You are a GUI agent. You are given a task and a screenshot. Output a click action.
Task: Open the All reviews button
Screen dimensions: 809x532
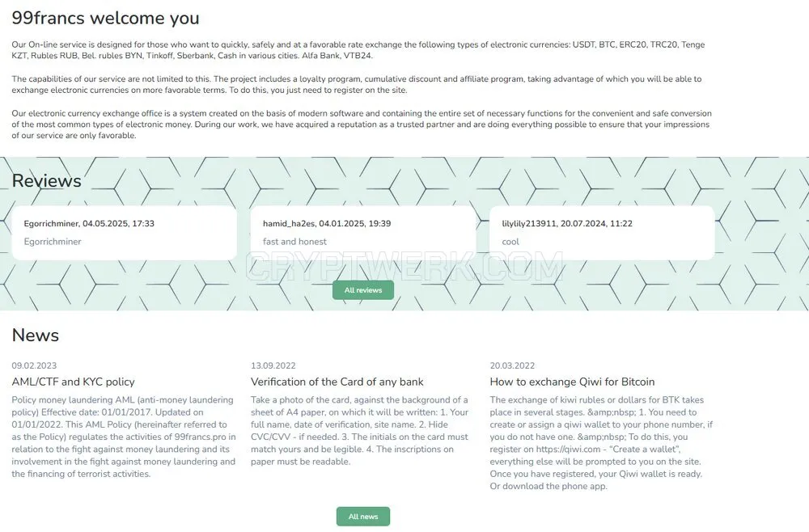[x=362, y=290]
